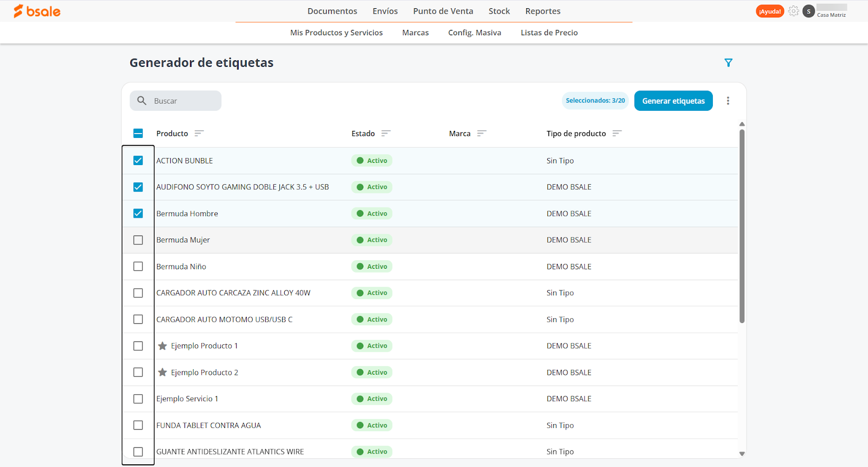868x467 pixels.
Task: Check the Ejemplo Servicio 1 checkbox
Action: click(138, 399)
